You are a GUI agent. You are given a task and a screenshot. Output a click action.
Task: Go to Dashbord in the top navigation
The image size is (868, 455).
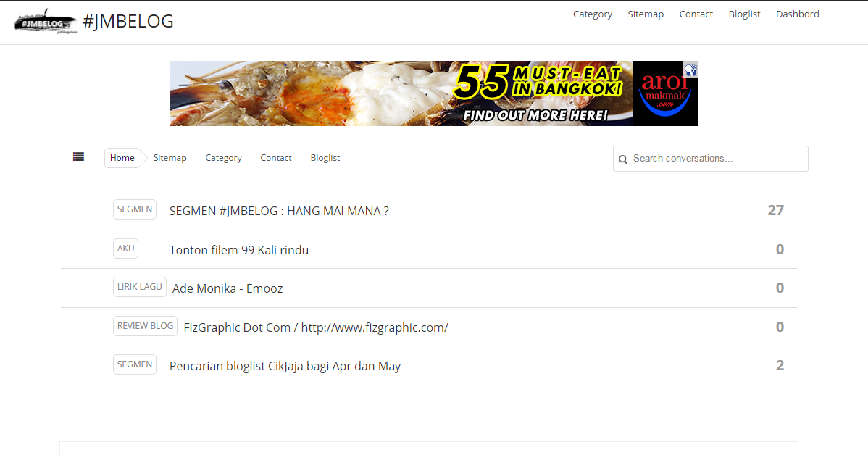797,14
